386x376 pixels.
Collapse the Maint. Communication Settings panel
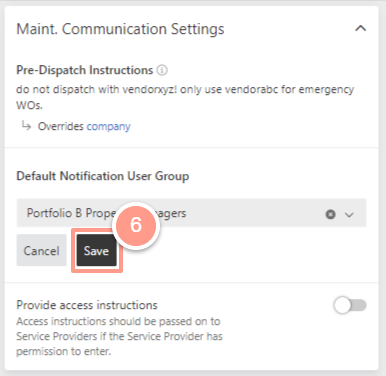[x=360, y=29]
